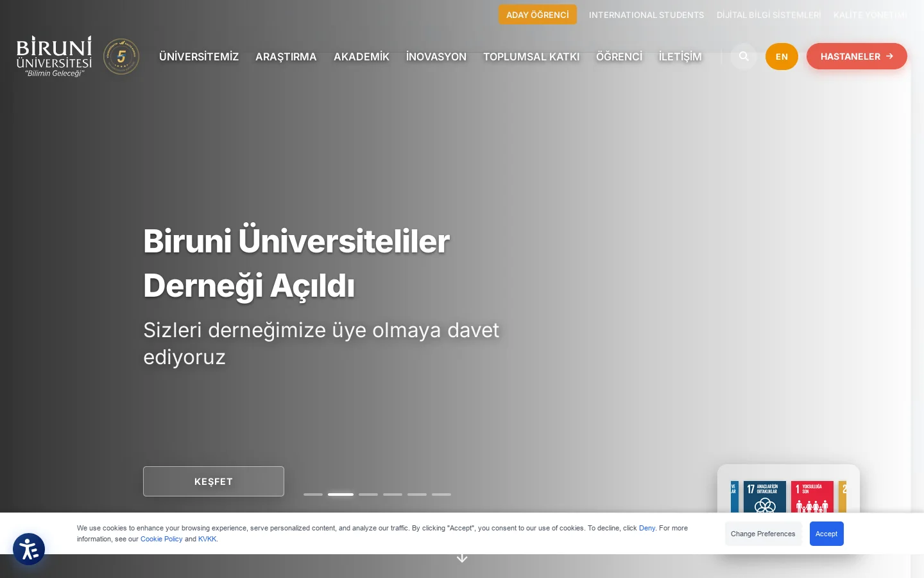Open the TOPLUMSAL KATKI menu
The height and width of the screenshot is (578, 924).
[x=531, y=57]
